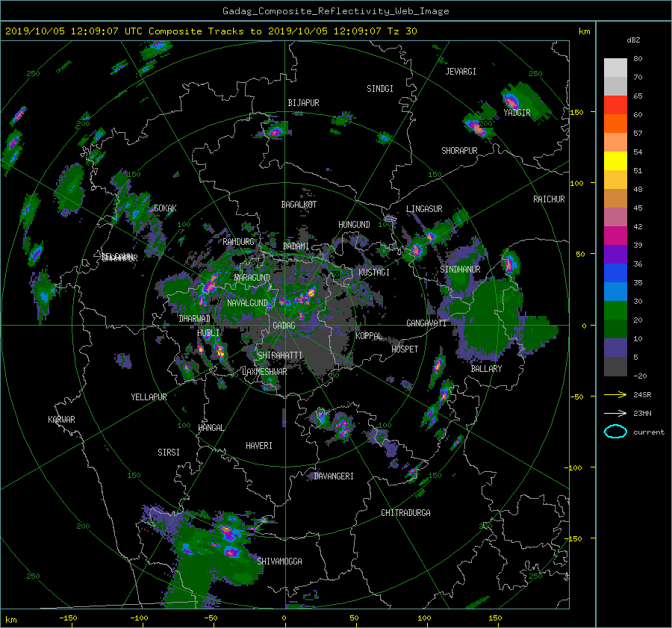Click the white 23MN arrow legend icon
Viewport: 672px width, 628px height.
pos(615,413)
